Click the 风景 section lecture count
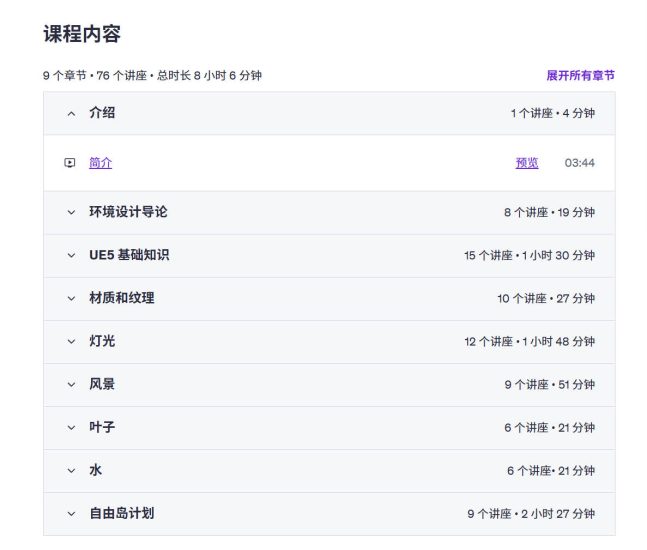The height and width of the screenshot is (550, 647). pyautogui.click(x=527, y=385)
